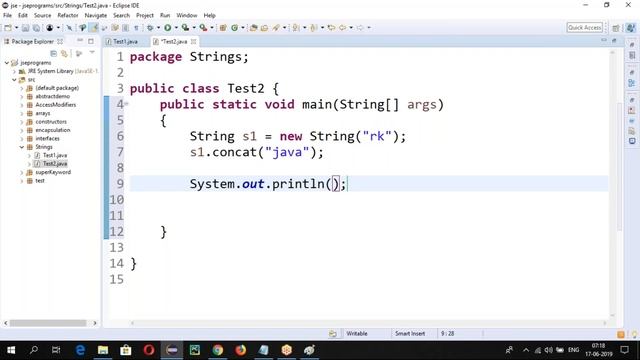This screenshot has width=640, height=360.
Task: Go to Last Edit Location icon
Action: pos(331,28)
